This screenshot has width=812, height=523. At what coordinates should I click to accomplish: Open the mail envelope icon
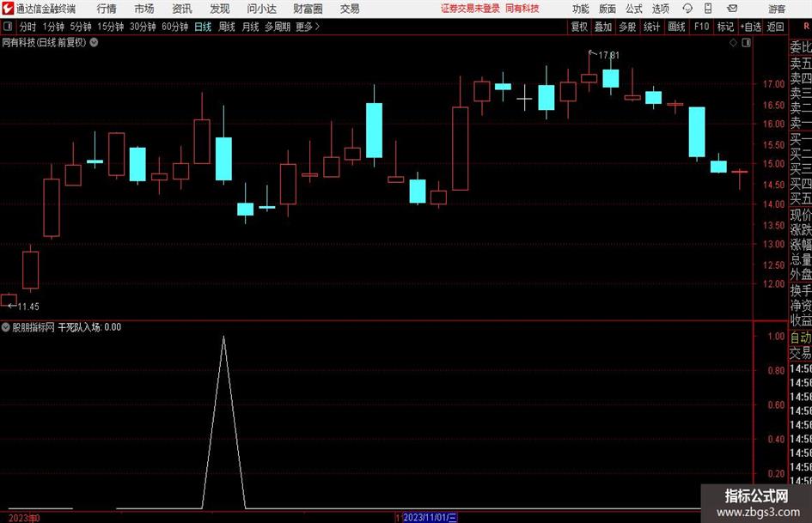(732, 9)
